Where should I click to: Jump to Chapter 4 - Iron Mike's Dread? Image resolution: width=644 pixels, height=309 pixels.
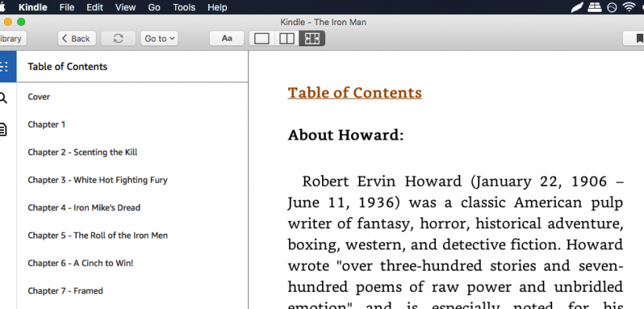[84, 208]
